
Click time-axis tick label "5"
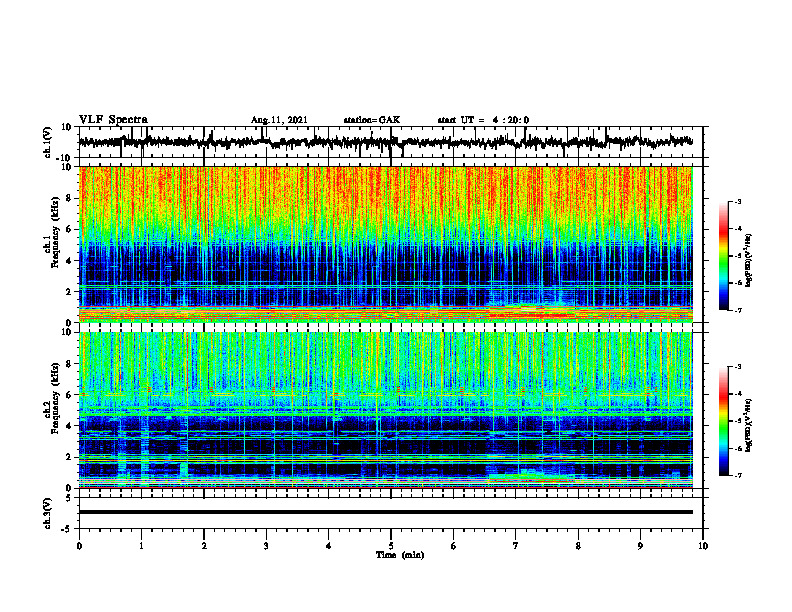(x=391, y=546)
